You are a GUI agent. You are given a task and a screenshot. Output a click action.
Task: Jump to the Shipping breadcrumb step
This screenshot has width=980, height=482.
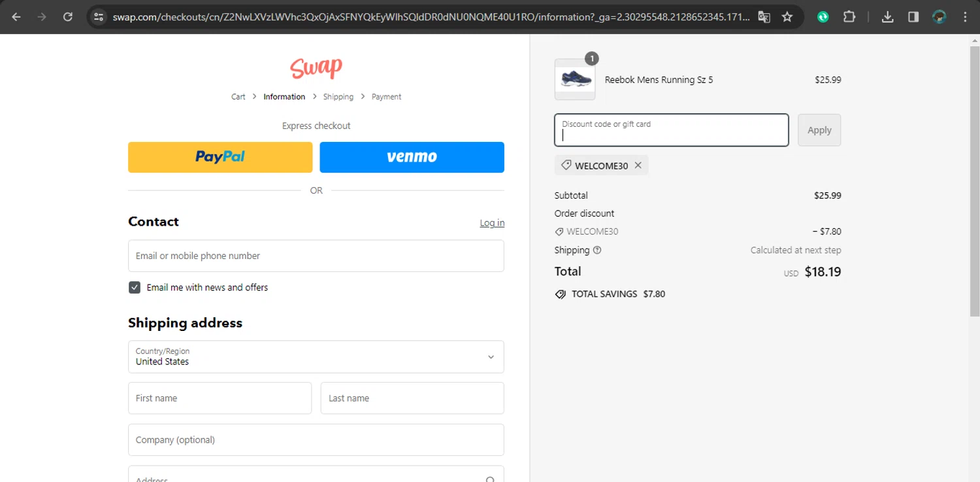pos(338,97)
